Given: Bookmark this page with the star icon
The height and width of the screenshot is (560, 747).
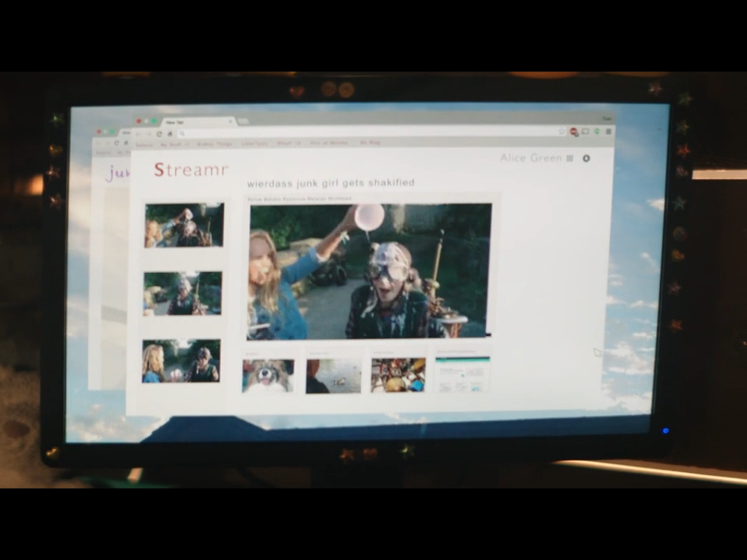Looking at the screenshot, I should [562, 132].
